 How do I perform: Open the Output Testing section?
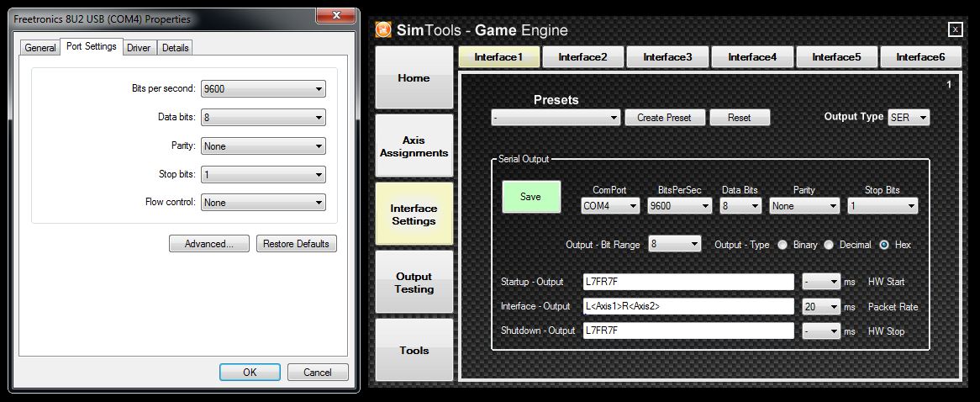[x=414, y=283]
